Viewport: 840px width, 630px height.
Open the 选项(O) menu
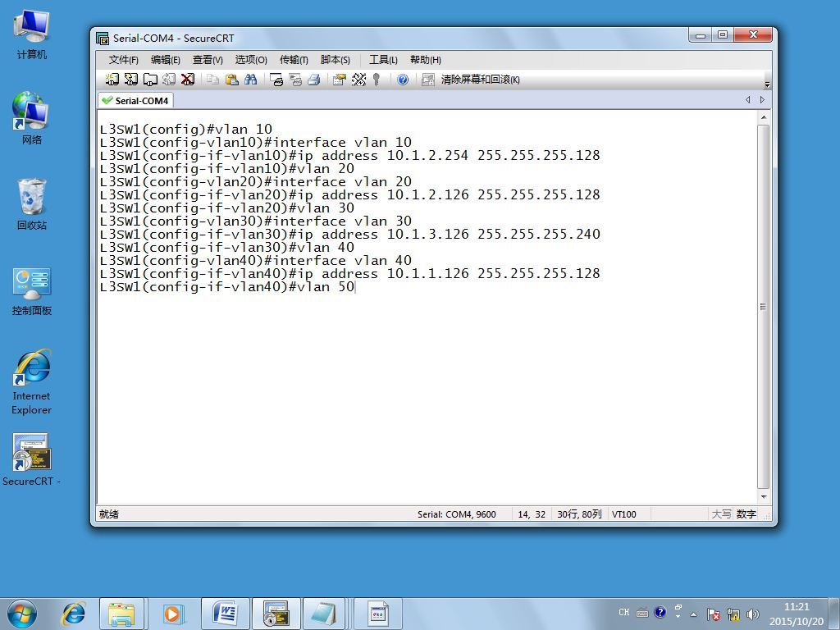tap(251, 59)
